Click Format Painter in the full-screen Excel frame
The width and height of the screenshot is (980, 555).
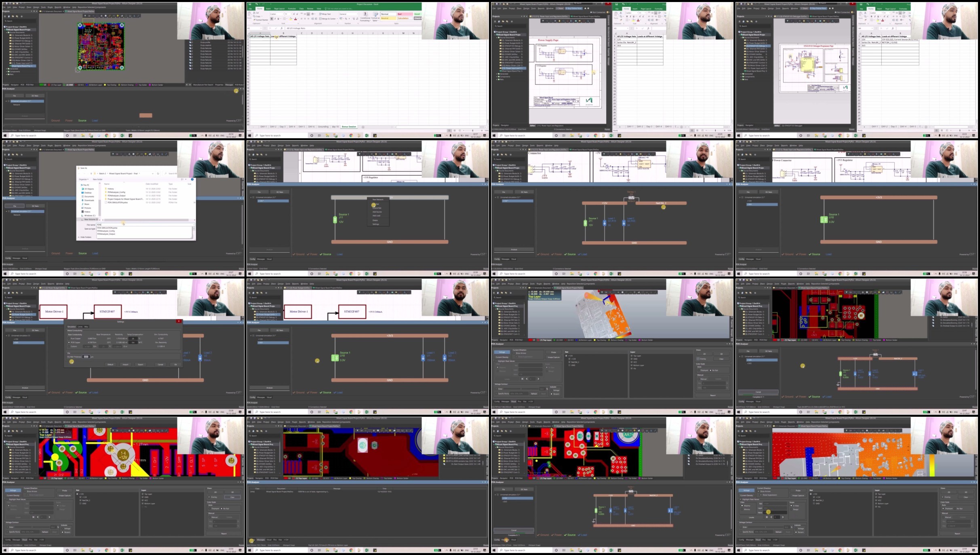pos(261,20)
